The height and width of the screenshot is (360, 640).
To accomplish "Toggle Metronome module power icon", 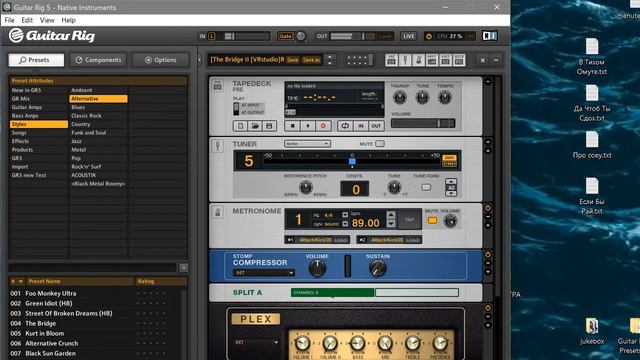I will tap(488, 208).
